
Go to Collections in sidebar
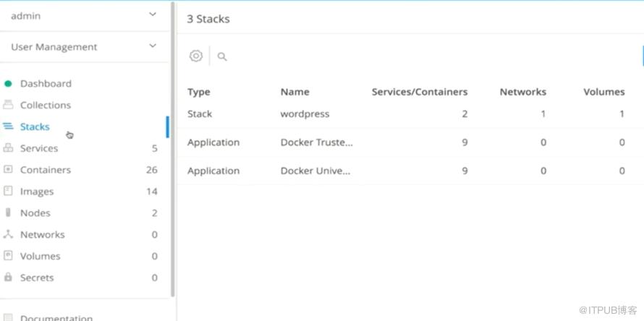coord(45,105)
